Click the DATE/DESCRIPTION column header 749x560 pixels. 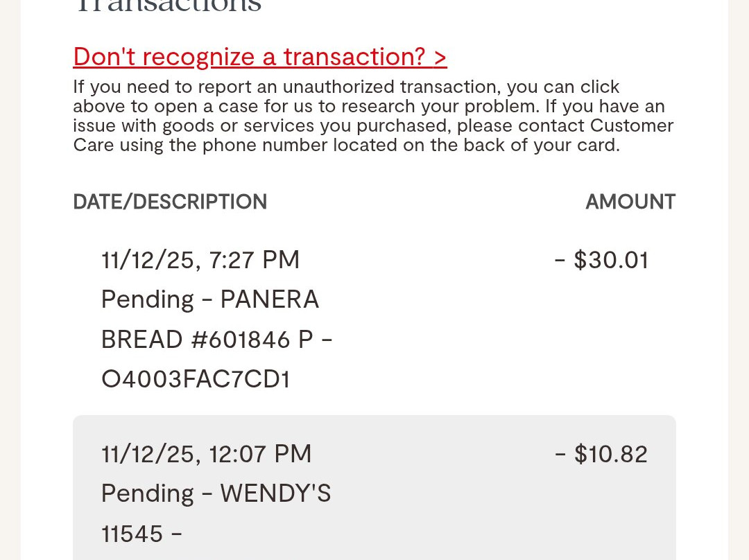coord(170,202)
